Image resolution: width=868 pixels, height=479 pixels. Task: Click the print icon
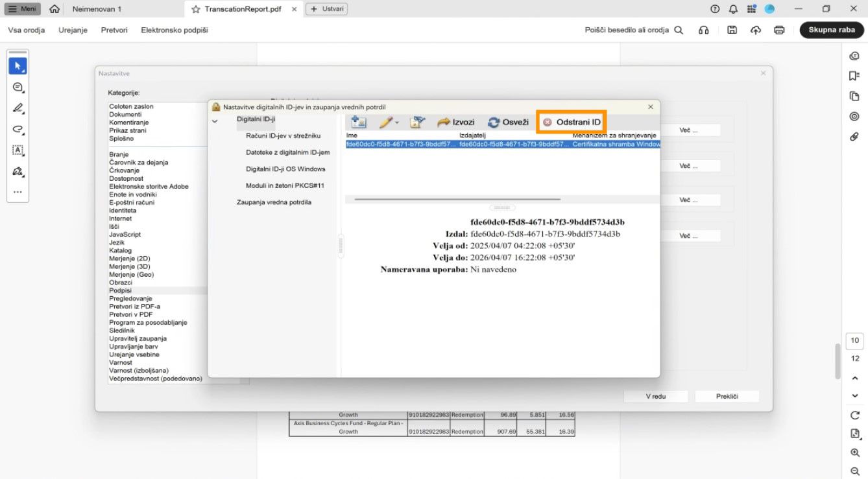pos(779,30)
